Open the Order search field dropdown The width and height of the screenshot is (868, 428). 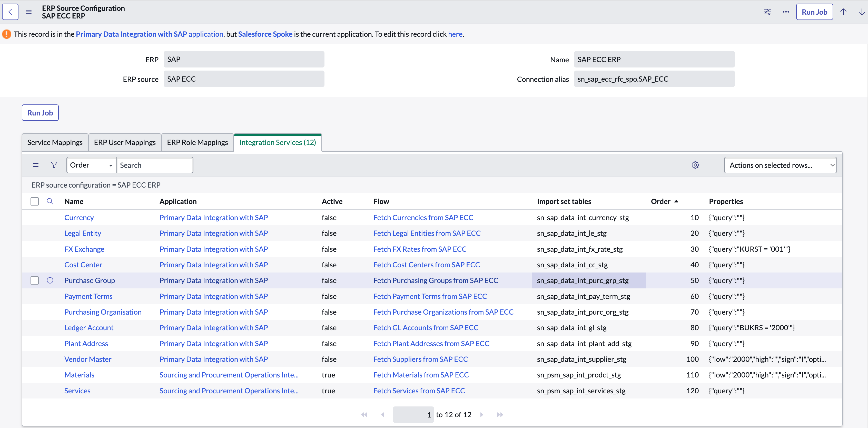91,165
